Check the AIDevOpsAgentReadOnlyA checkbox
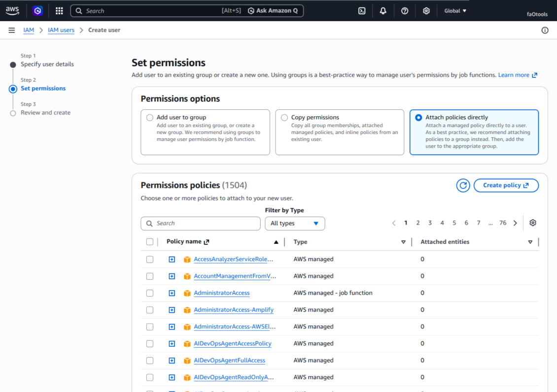557x392 pixels. (150, 377)
